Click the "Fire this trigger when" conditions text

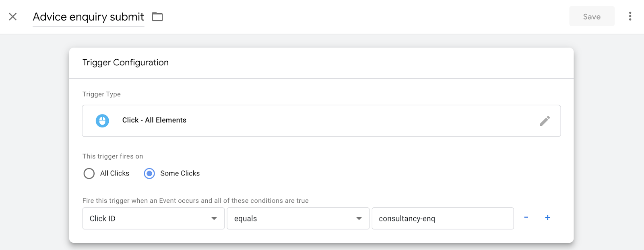[196, 201]
